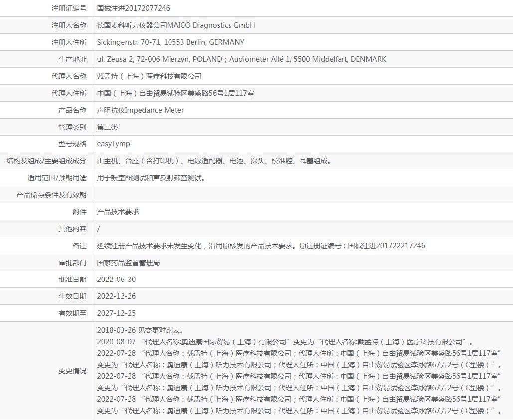Click the 注册人住所 label

(69, 42)
